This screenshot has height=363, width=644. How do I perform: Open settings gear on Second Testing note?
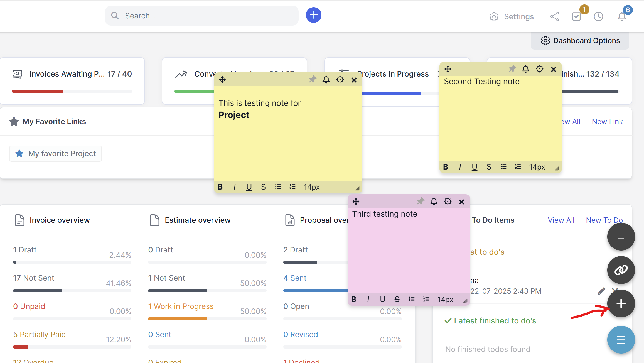tap(539, 69)
